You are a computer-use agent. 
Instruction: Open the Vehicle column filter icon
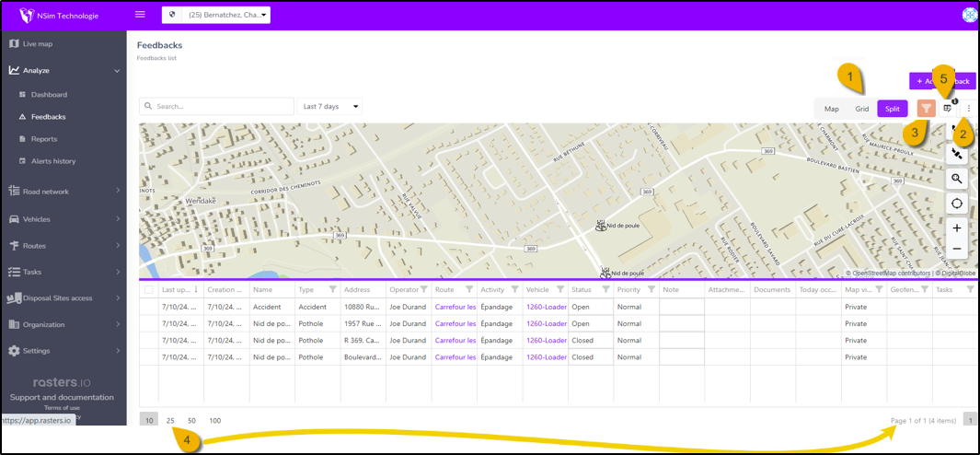560,290
